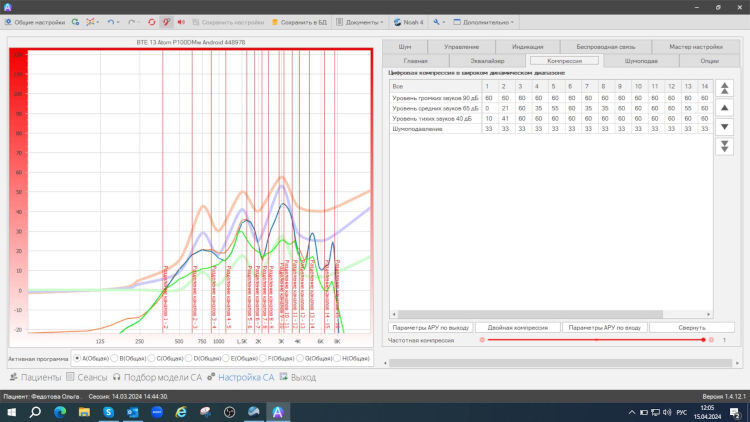750x422 pixels.
Task: Click double down-arrow button beside the table
Action: pos(724,146)
